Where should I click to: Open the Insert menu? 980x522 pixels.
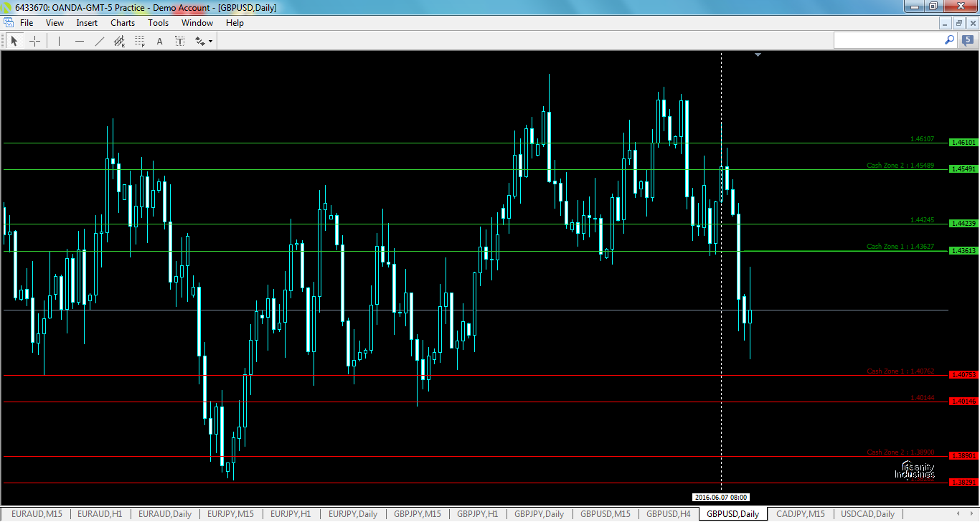pos(86,22)
